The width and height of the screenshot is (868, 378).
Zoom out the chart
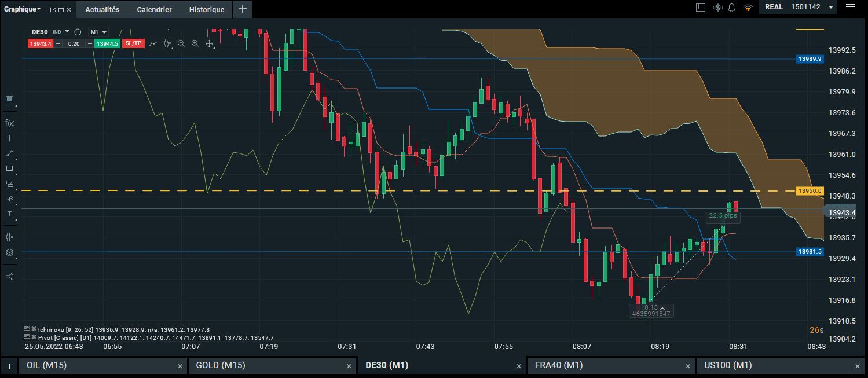coord(181,43)
